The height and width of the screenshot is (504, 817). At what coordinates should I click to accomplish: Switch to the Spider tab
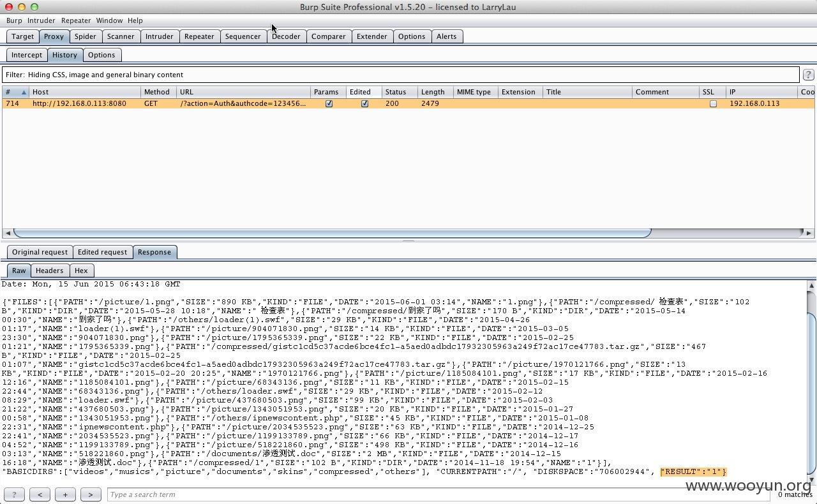point(85,36)
